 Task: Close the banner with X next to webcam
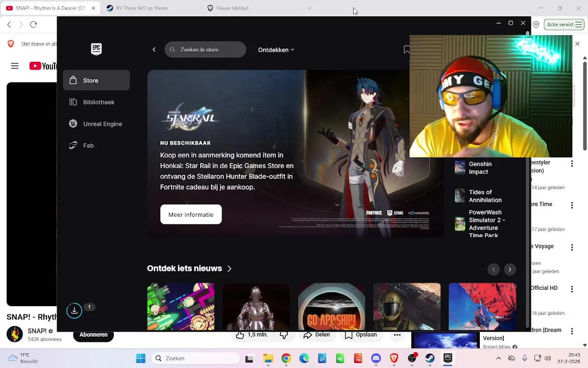(x=577, y=44)
